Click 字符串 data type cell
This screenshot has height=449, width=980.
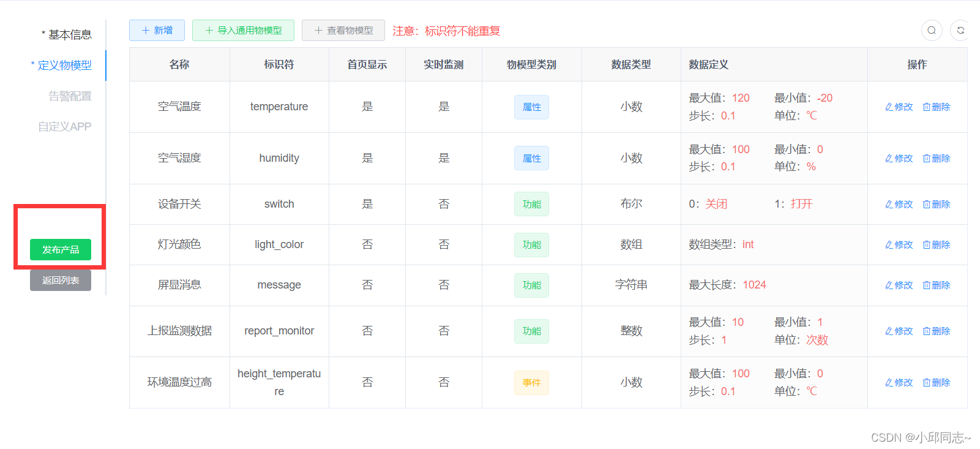tap(631, 285)
